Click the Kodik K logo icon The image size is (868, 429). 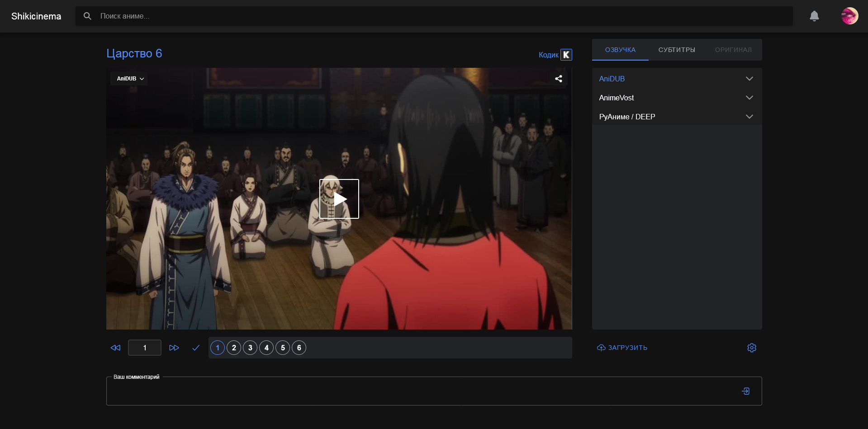[x=566, y=55]
